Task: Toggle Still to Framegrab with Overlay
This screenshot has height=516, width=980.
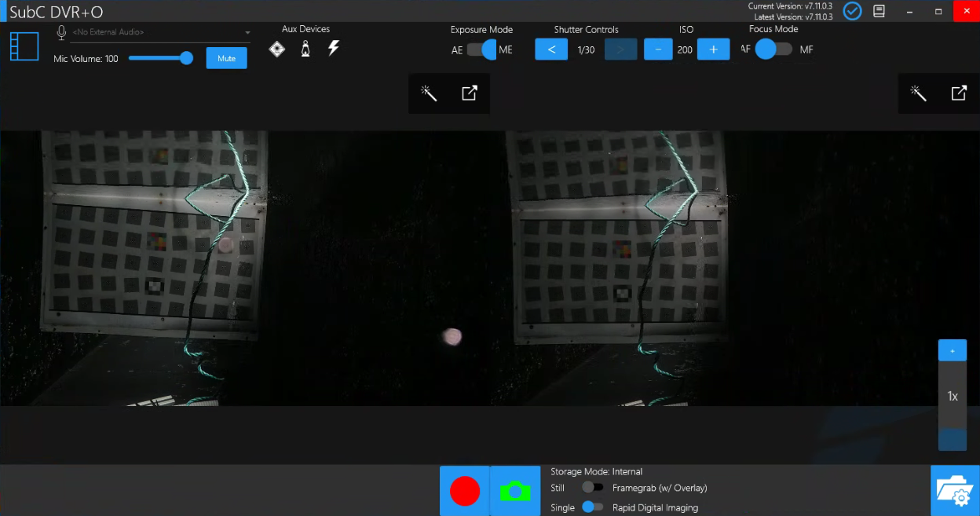Action: [x=593, y=488]
